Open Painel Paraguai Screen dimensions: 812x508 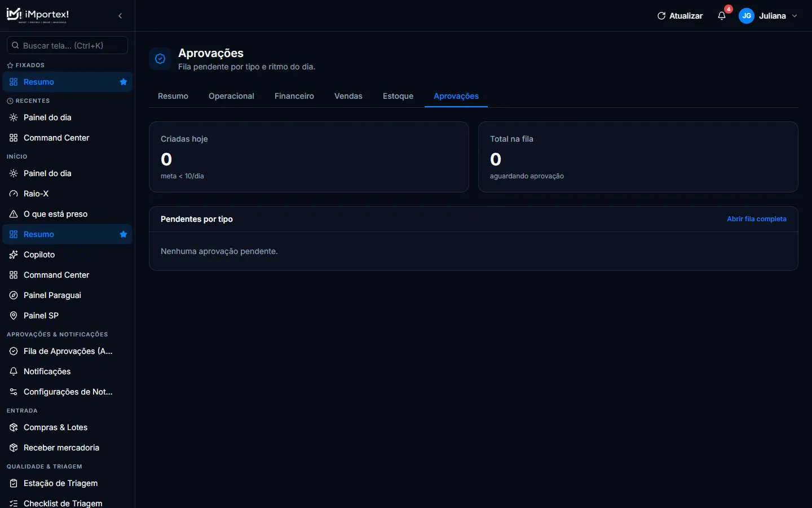(x=67, y=295)
